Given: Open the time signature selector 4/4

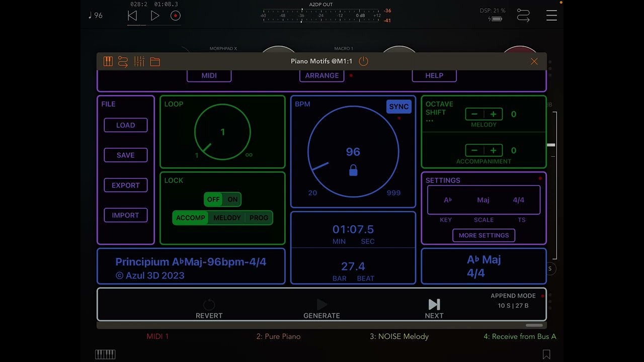Looking at the screenshot, I should tap(519, 200).
